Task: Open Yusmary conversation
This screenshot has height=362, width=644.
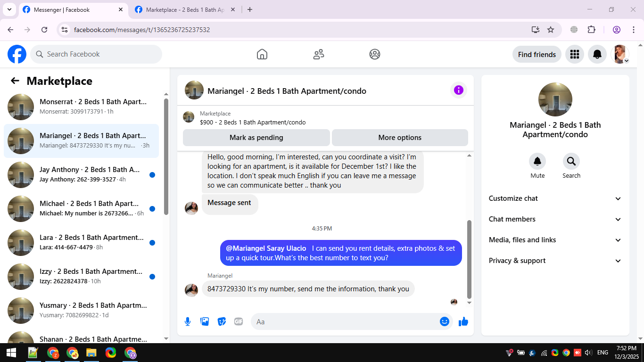Action: point(81,311)
